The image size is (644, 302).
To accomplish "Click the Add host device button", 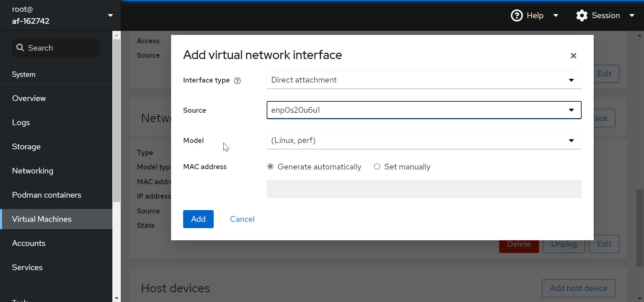I will [x=579, y=288].
